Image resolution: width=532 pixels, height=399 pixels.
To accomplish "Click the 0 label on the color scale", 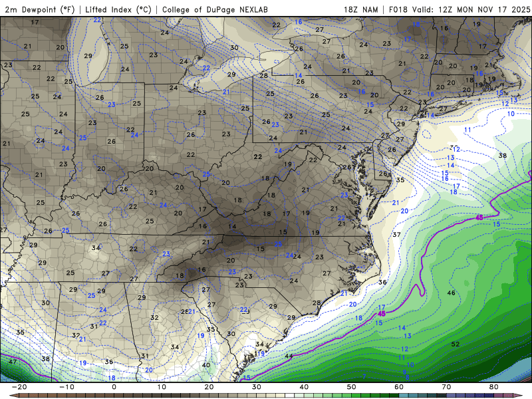I will 114,387.
